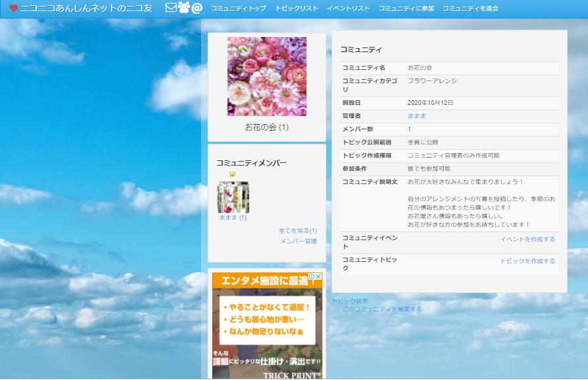Image resolution: width=588 pixels, height=380 pixels.
Task: Click the 2020年10月12日 date value
Action: tap(430, 103)
